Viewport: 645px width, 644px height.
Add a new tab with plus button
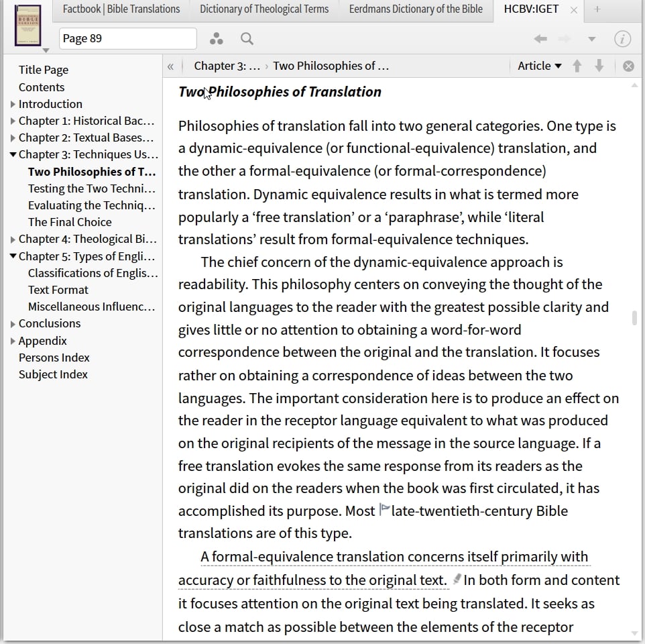click(x=597, y=9)
